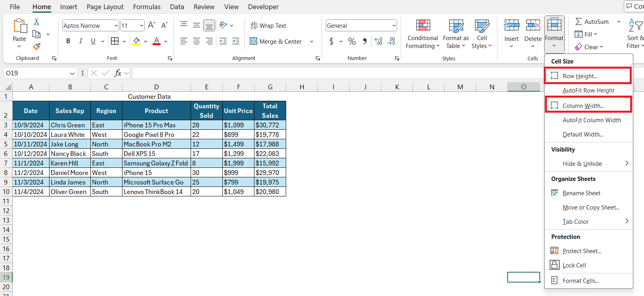Select column D header

click(x=157, y=87)
